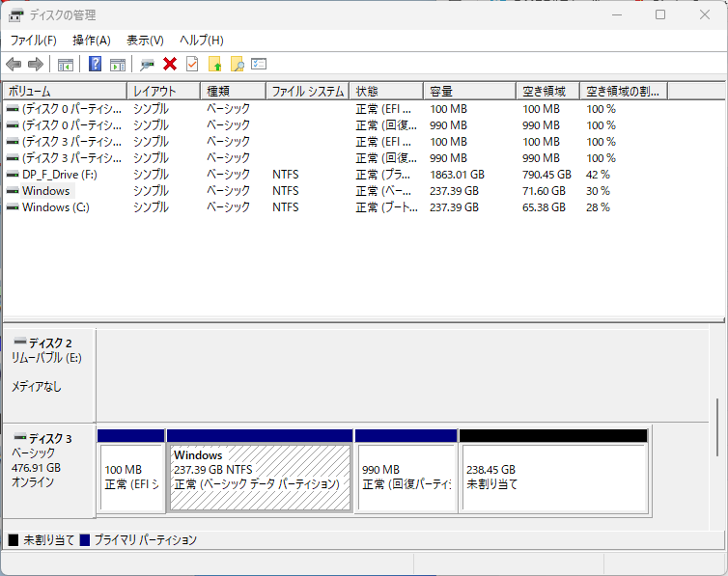Click the vertical scrollbar of disk pane
The image size is (728, 576).
tap(717, 426)
